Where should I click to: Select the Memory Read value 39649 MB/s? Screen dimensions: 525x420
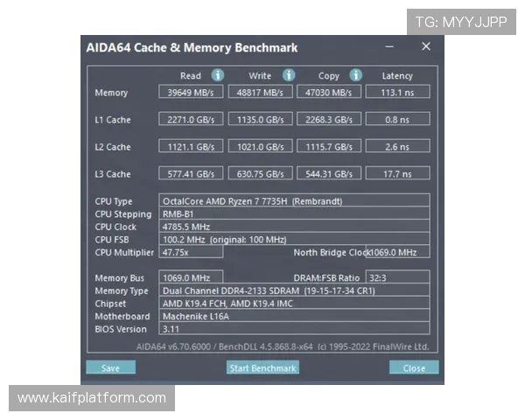[191, 93]
